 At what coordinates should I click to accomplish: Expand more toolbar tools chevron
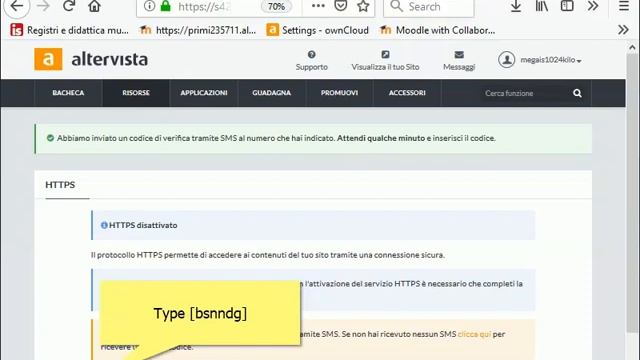[593, 6]
